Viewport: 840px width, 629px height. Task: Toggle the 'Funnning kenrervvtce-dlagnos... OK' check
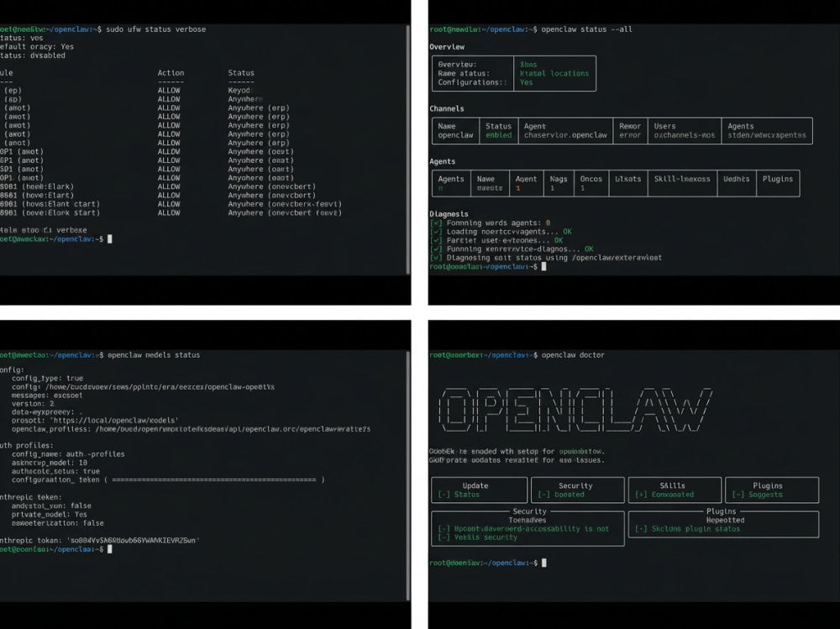[436, 249]
